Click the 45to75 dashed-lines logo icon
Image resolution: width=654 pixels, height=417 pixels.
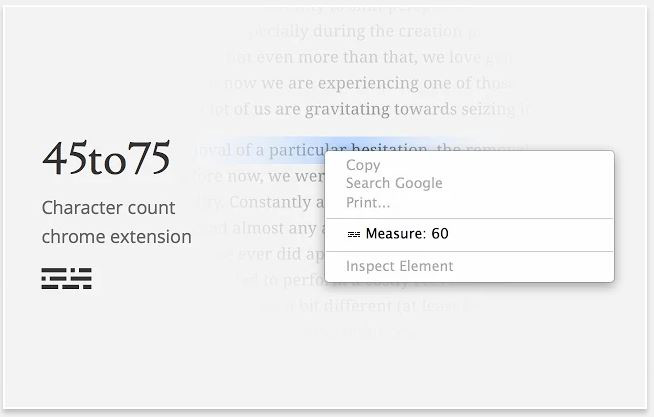pyautogui.click(x=66, y=278)
